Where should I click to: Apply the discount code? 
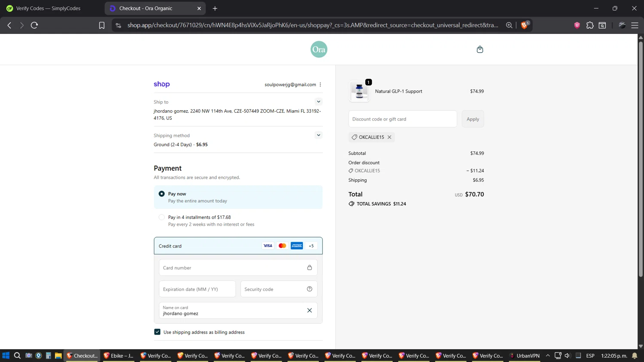[x=473, y=119]
